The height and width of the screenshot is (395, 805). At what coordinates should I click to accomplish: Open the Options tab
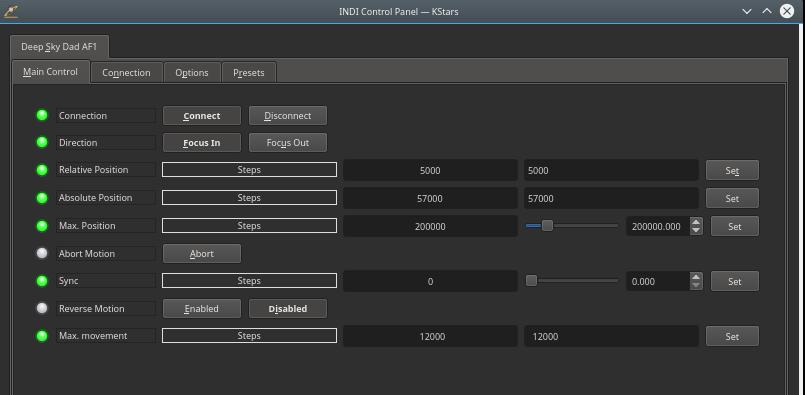(192, 72)
